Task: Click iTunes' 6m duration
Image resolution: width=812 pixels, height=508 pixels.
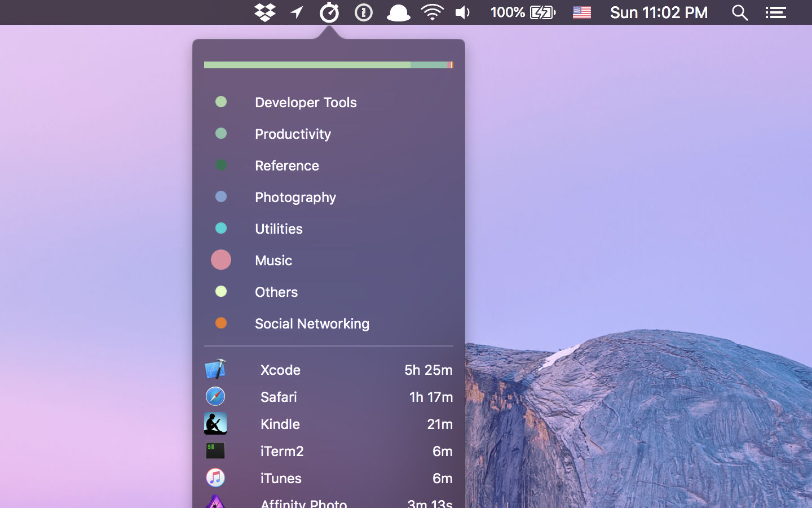Action: (x=443, y=478)
